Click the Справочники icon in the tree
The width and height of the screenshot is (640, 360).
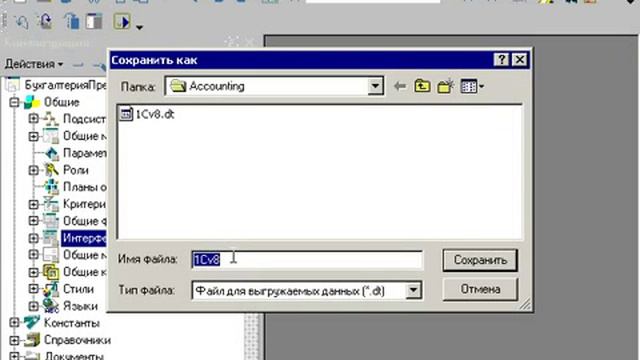coord(32,340)
